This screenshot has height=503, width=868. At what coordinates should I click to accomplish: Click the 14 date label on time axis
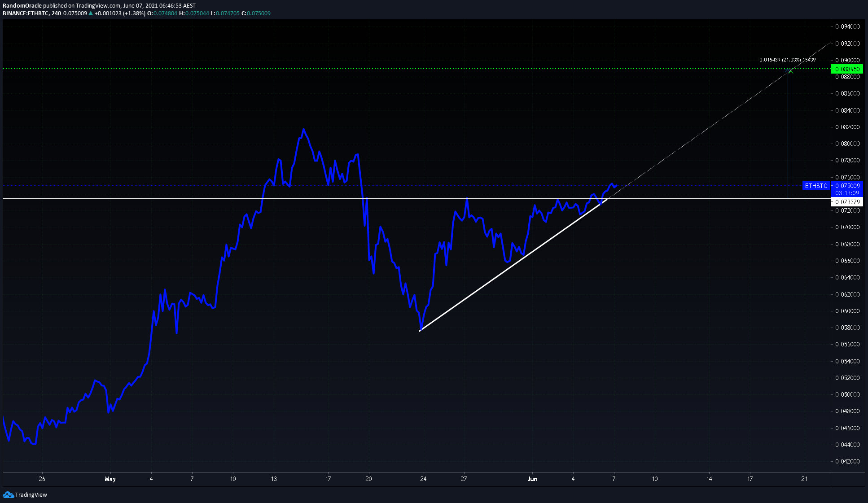709,479
